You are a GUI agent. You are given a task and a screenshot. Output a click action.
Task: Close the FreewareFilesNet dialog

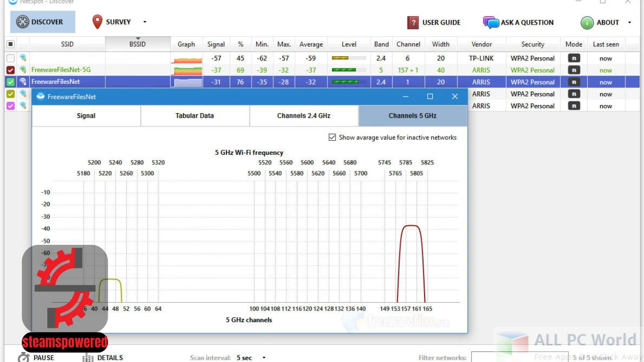point(455,97)
